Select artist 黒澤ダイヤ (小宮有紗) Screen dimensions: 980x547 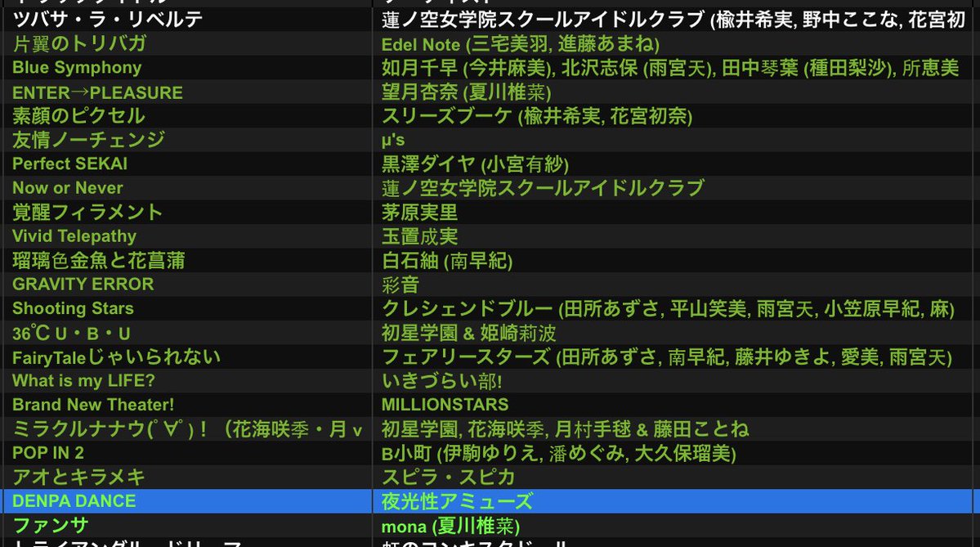pos(475,164)
